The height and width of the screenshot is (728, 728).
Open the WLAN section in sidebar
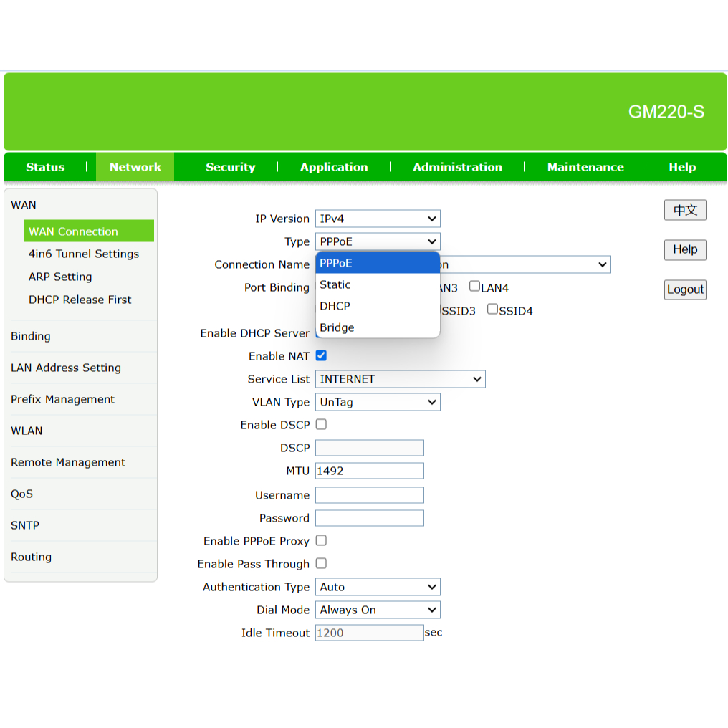[27, 431]
